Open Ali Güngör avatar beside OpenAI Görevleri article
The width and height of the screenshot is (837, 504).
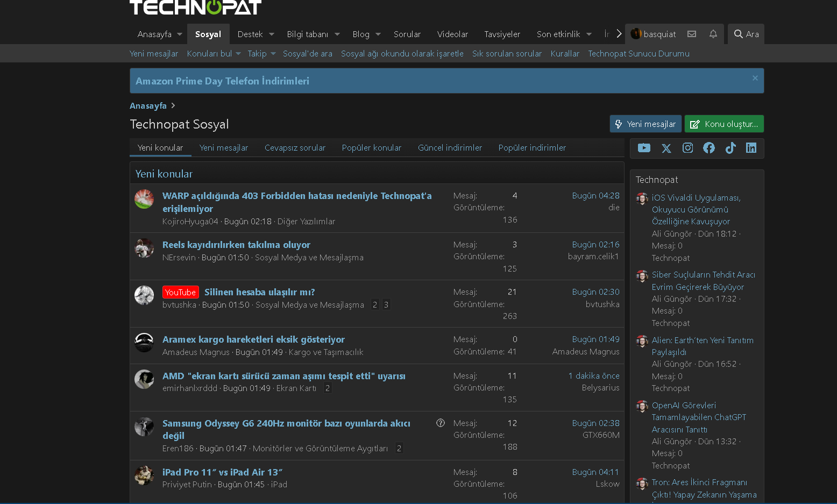(x=642, y=406)
